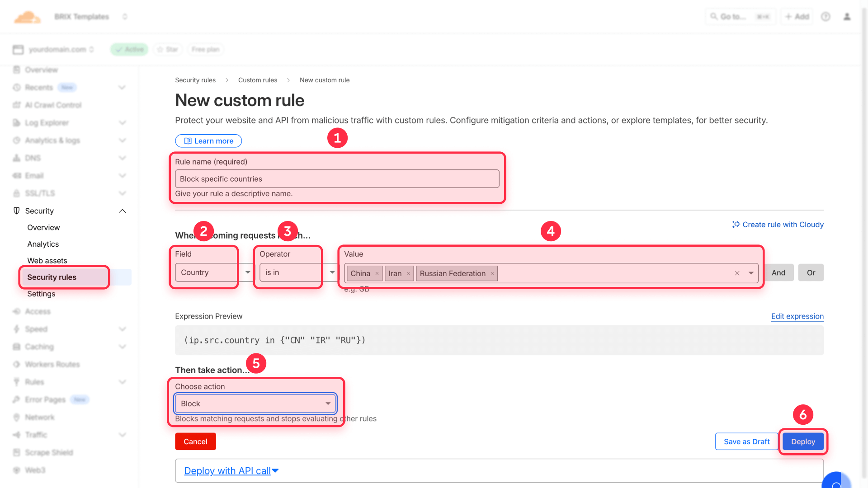Click the Deploy button
Screen dimensions: 868x488
pyautogui.click(x=803, y=441)
